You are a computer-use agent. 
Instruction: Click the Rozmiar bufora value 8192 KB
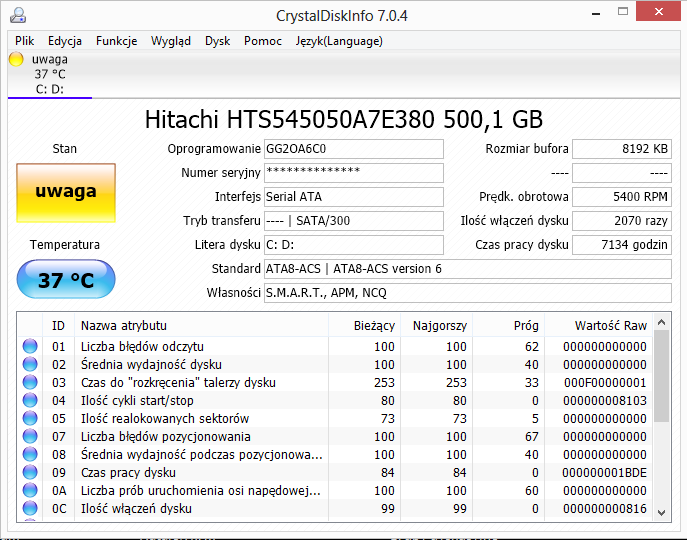click(x=622, y=149)
